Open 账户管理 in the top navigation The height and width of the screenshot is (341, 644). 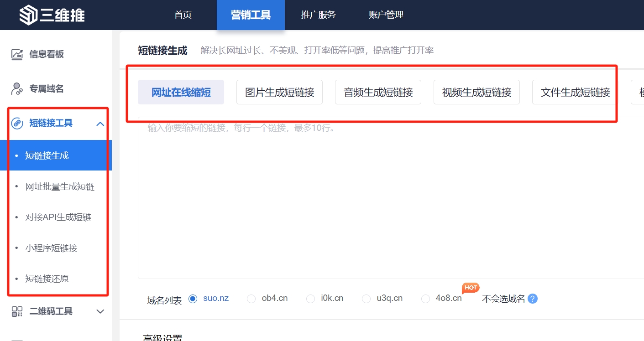[386, 15]
